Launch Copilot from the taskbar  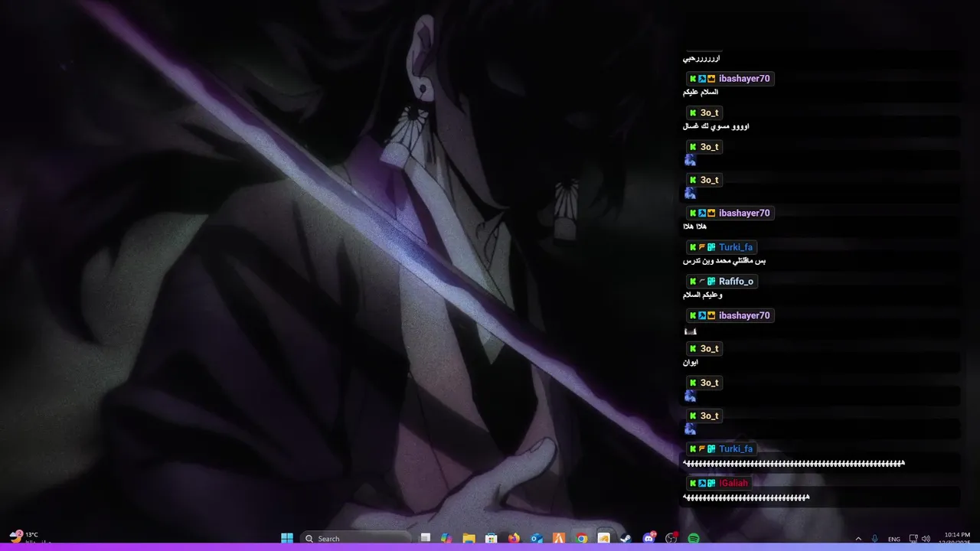click(x=446, y=538)
